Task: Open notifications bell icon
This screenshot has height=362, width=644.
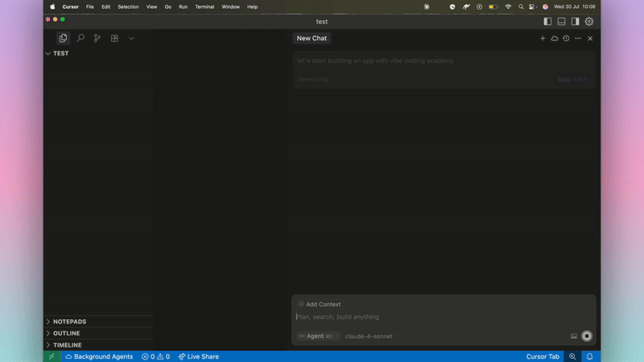Action: tap(590, 356)
